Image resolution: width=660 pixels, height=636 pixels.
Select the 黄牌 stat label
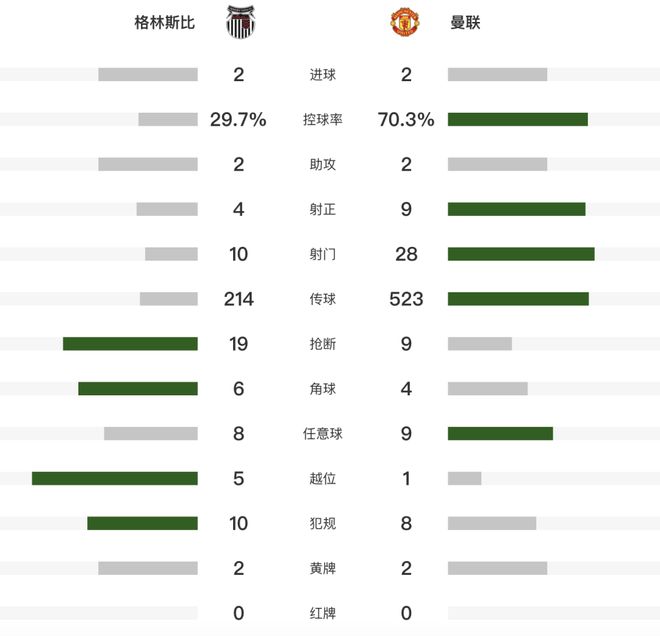point(322,568)
